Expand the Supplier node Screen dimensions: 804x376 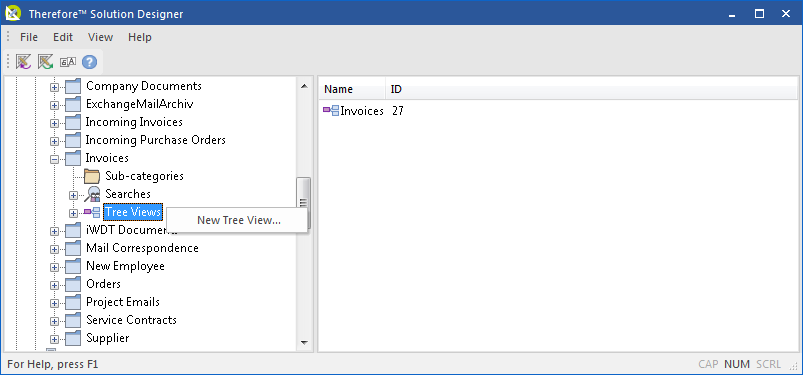tap(54, 339)
